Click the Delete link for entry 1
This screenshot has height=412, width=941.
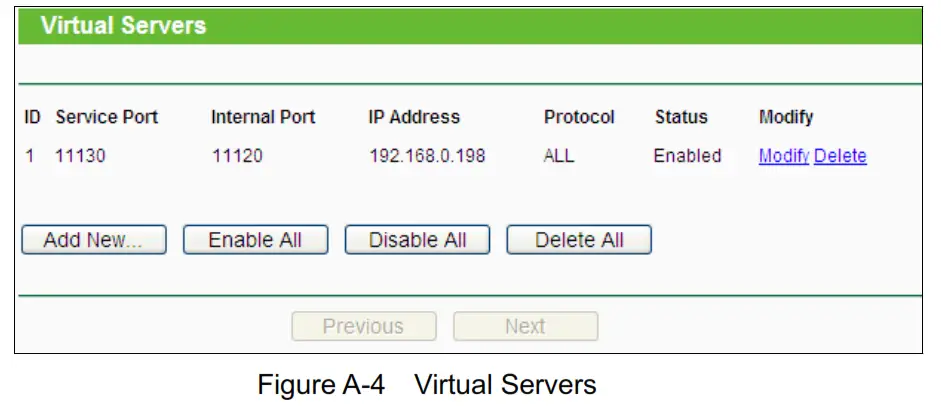[840, 156]
